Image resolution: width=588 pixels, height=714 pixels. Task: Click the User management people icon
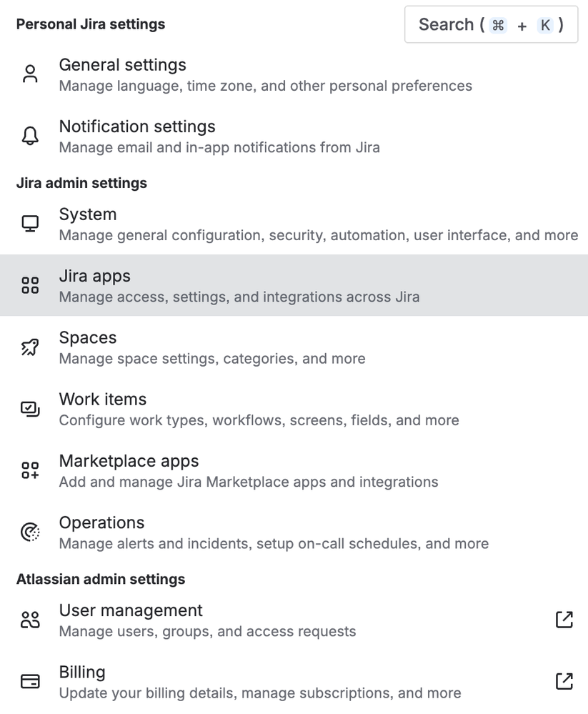pos(29,619)
